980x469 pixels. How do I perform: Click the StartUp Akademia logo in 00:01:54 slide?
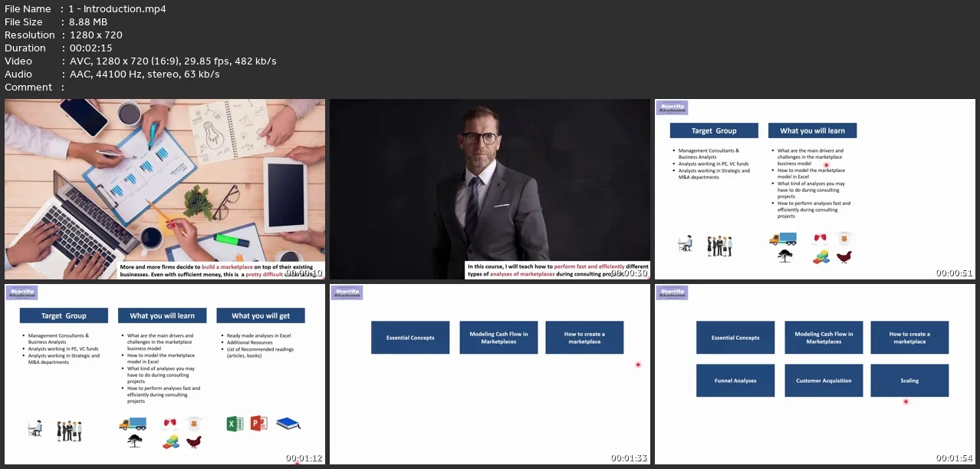672,292
